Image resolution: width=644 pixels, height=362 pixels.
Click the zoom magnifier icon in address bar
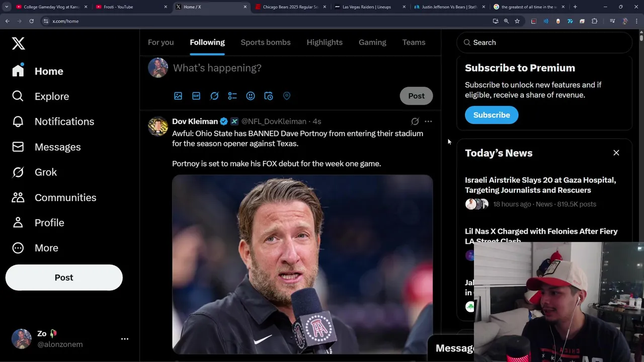(x=506, y=21)
